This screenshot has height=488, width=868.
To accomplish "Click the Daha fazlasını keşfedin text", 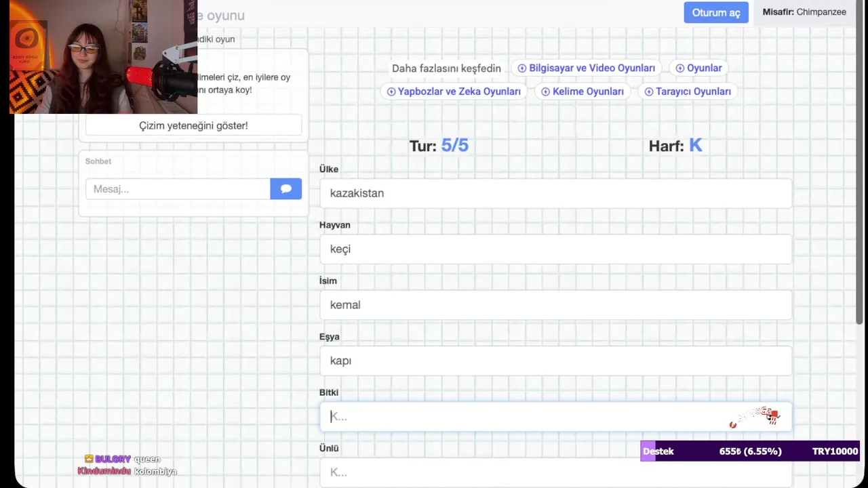I will (x=446, y=68).
